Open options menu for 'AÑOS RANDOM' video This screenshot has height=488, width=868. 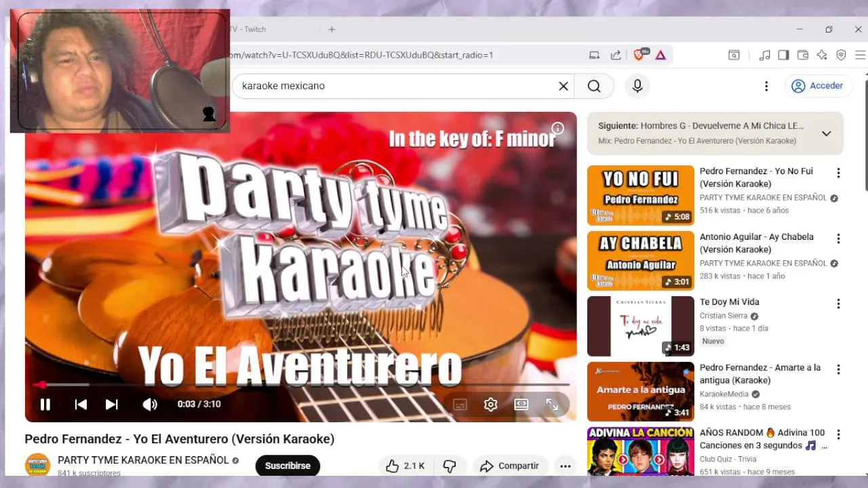pyautogui.click(x=838, y=434)
